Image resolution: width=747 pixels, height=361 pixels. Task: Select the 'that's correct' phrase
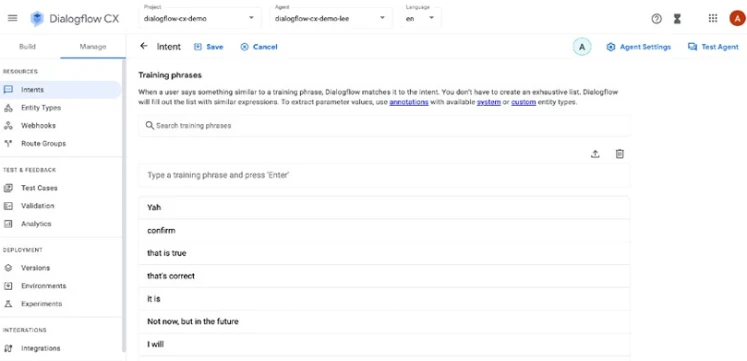(385, 276)
